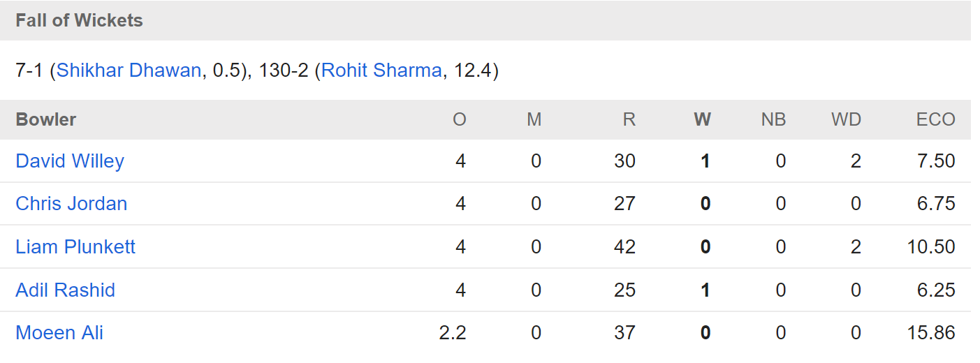Click the ECO economy column header
The height and width of the screenshot is (363, 980).
[x=935, y=119]
